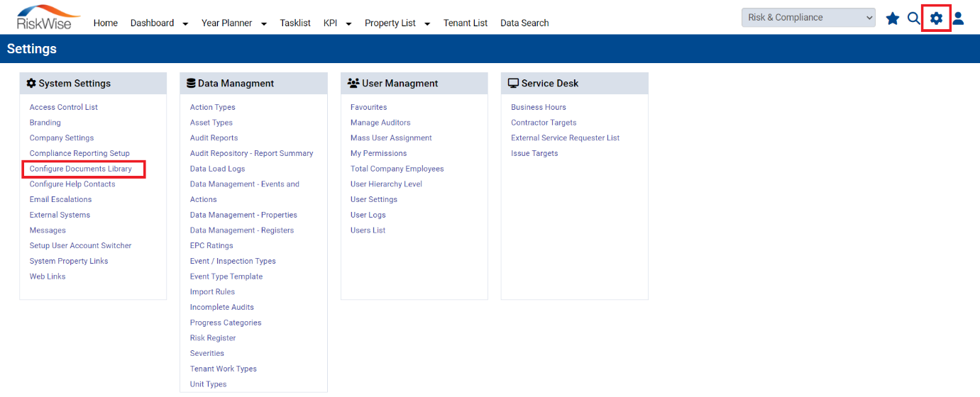Open the search magnifier icon
This screenshot has height=397, width=980.
(914, 18)
